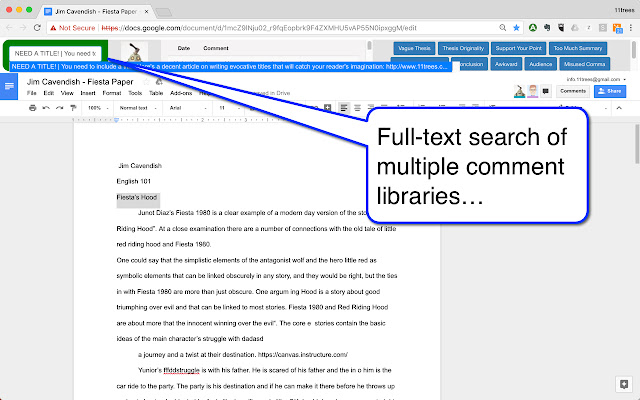The image size is (640, 400).
Task: Select left align icon in toolbar
Action: 343,107
